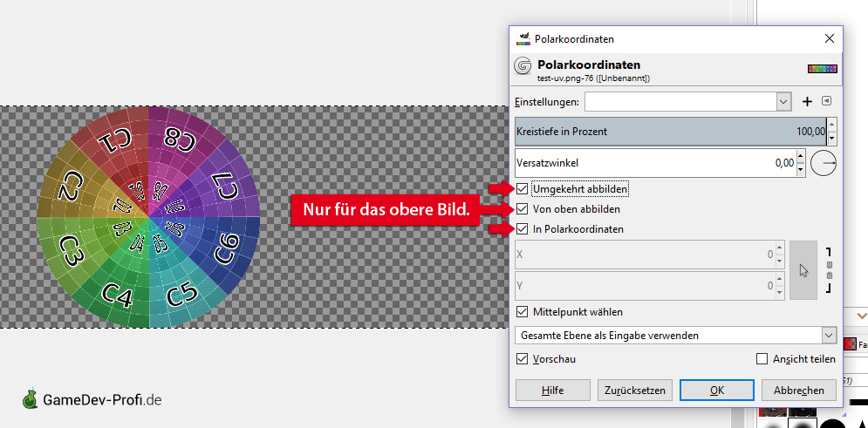Click the X/Y chain link icon
This screenshot has height=428, width=868.
829,270
